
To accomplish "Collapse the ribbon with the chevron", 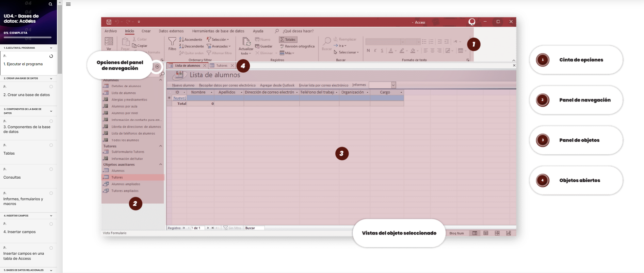I will point(514,60).
